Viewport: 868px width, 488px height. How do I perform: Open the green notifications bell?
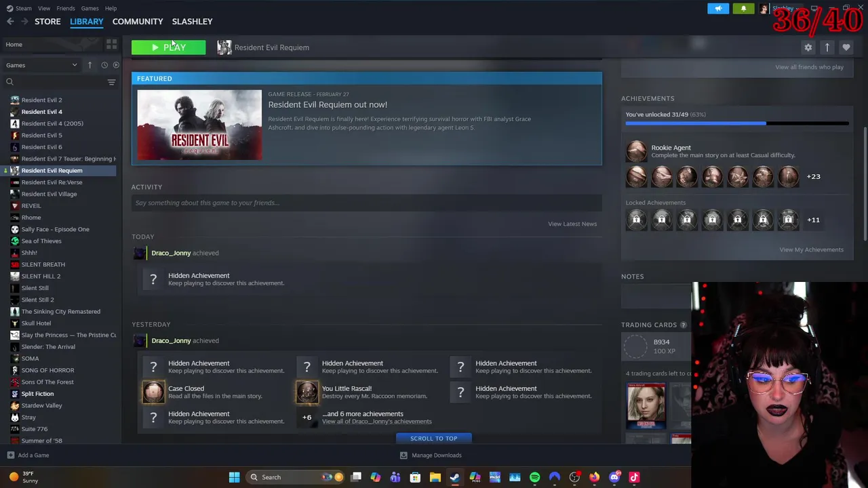pyautogui.click(x=743, y=9)
